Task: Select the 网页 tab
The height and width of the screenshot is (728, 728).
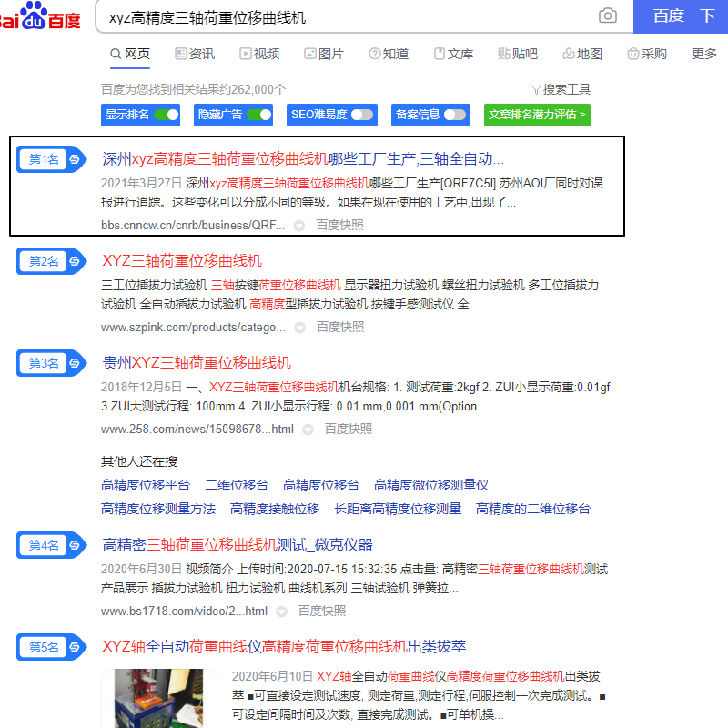Action: click(x=130, y=54)
